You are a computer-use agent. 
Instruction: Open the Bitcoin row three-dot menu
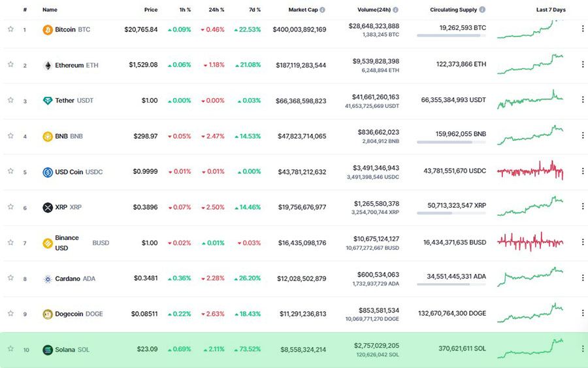(582, 29)
